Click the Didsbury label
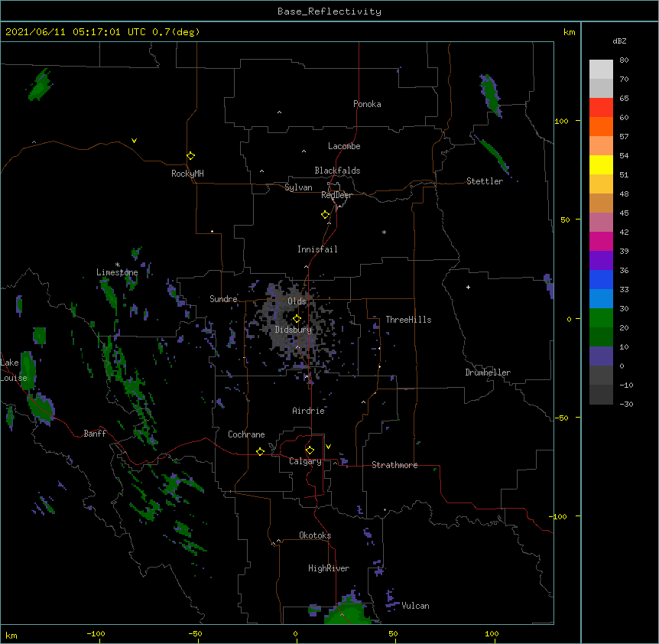 tap(294, 330)
